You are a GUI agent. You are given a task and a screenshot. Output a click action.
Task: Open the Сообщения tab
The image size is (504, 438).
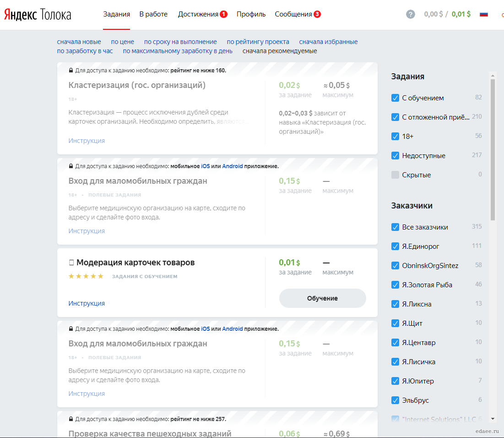[x=293, y=14]
